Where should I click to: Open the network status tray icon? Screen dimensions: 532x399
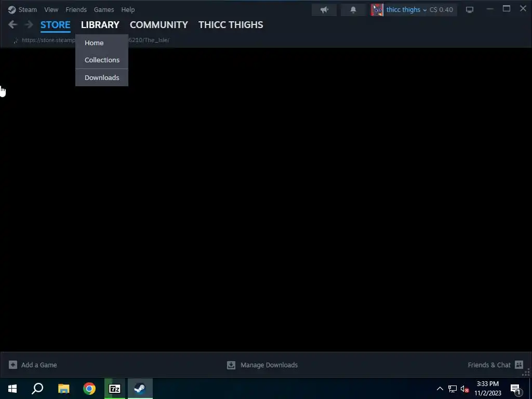click(453, 389)
